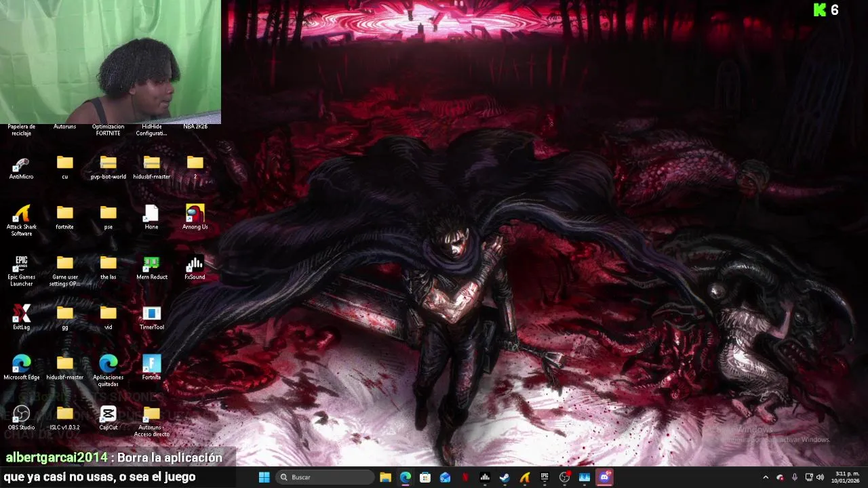Open Attack Shark from the taskbar

point(525,477)
